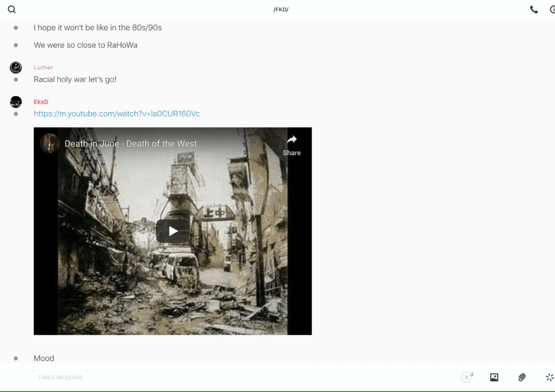
Task: Open conversation info icon at top right
Action: tap(552, 10)
